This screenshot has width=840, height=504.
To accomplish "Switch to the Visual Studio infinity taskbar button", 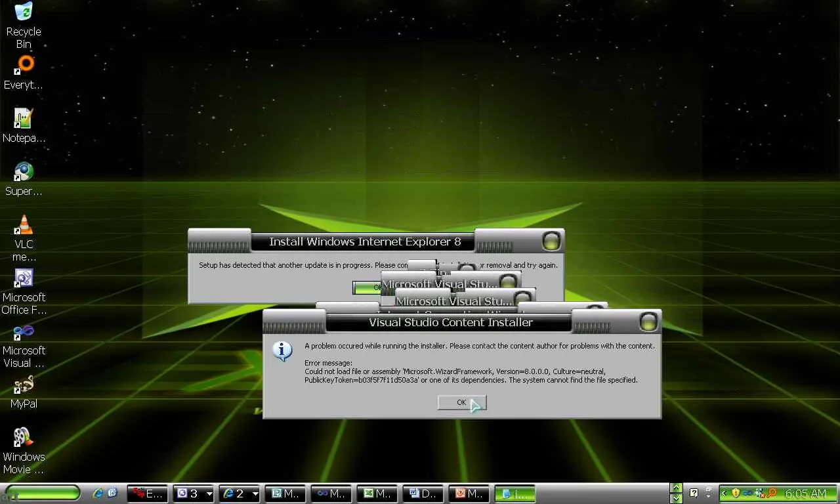I will click(331, 493).
